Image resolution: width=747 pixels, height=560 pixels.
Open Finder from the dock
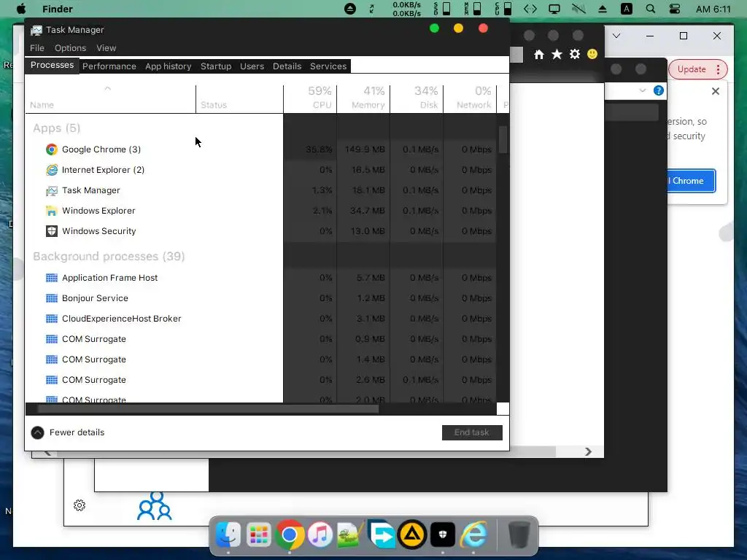228,534
